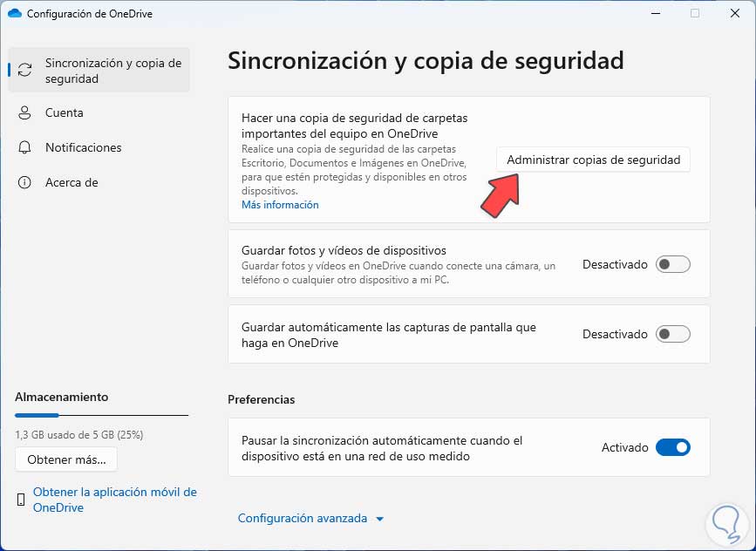This screenshot has height=551, width=756.
Task: Enable Guardar fotos y vídeos de dispositivos toggle
Action: click(673, 264)
